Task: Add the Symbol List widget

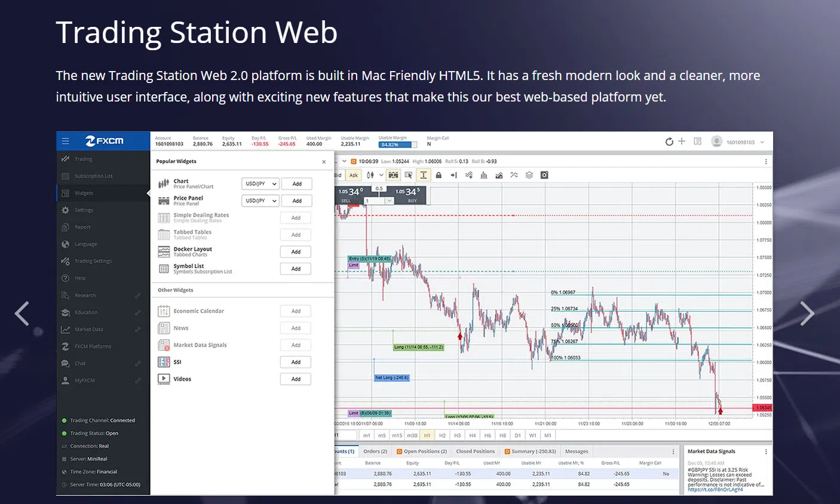Action: click(296, 269)
